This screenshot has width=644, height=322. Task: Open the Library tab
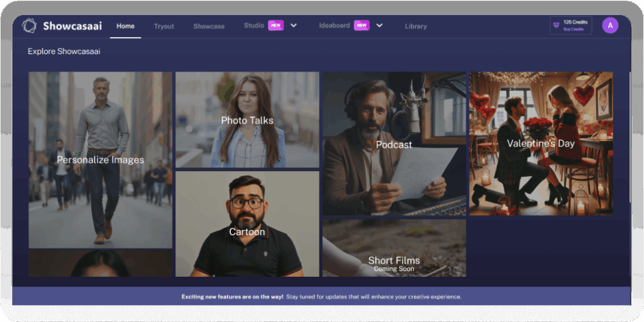click(416, 26)
